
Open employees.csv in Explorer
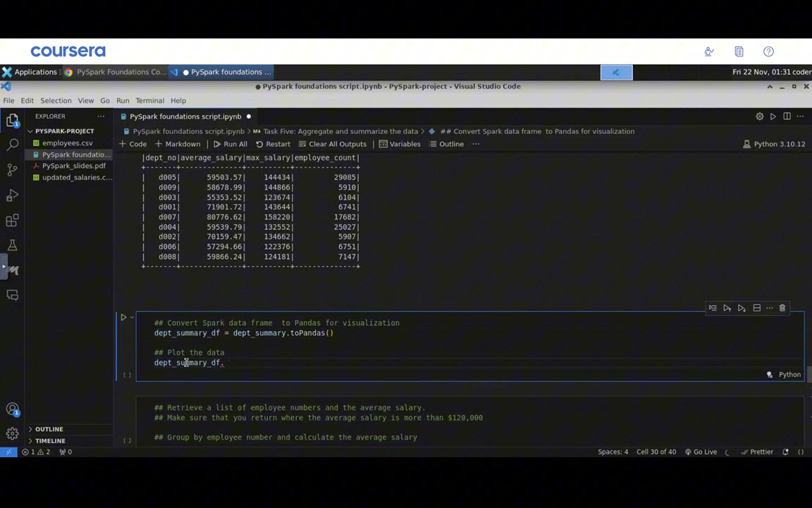(x=68, y=143)
